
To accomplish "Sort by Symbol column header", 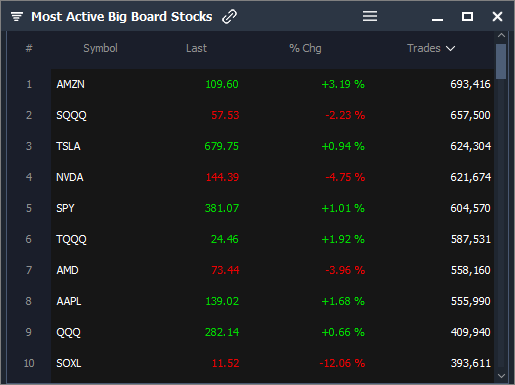I will pos(100,48).
